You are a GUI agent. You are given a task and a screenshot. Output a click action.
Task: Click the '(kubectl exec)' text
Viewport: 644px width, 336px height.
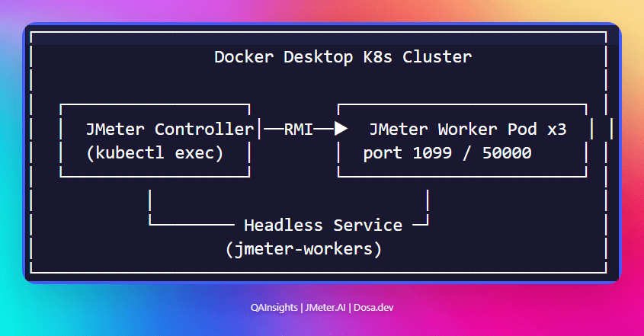click(155, 153)
